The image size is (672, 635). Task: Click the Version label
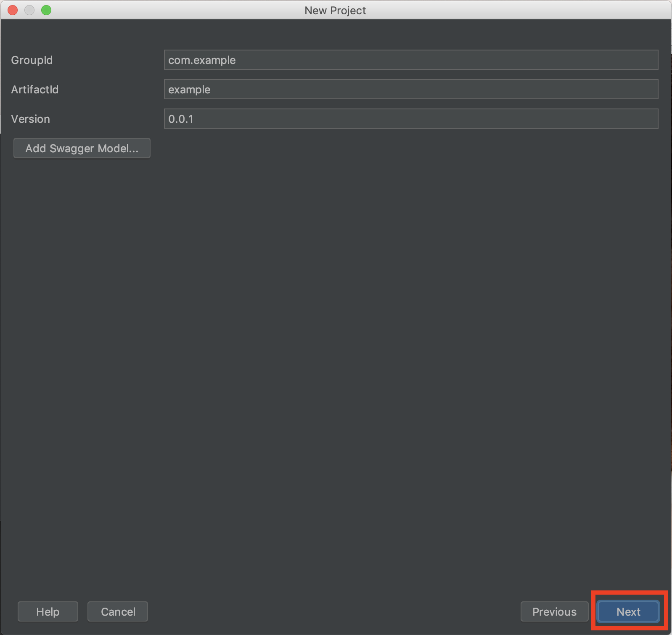(31, 119)
